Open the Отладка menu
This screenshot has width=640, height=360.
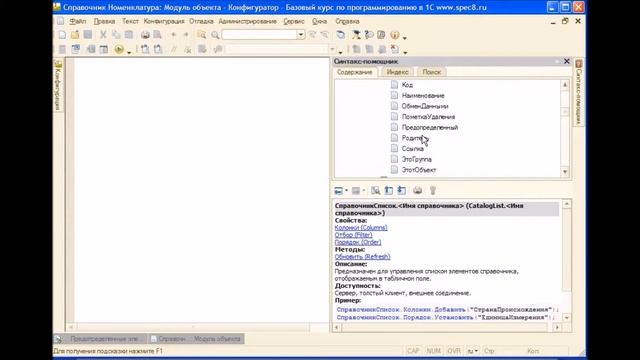(201, 21)
